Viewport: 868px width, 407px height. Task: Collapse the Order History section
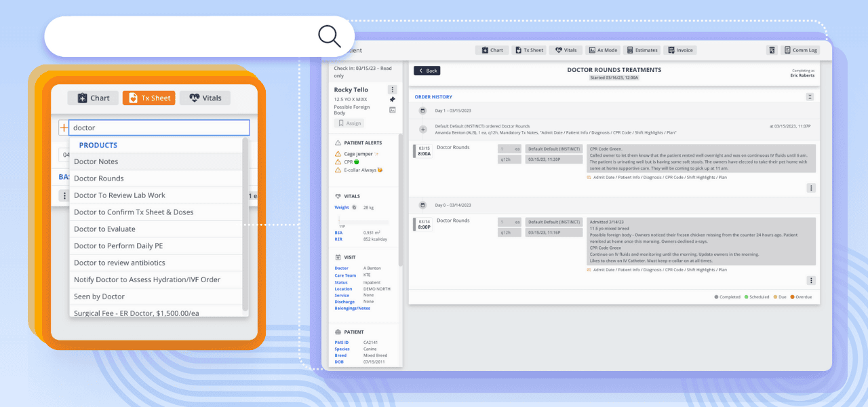coord(810,97)
